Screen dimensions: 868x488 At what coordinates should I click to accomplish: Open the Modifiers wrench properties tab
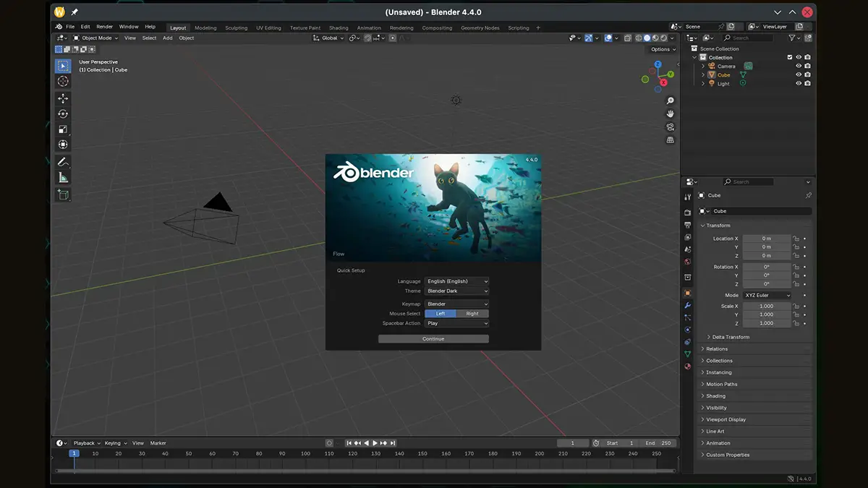687,306
